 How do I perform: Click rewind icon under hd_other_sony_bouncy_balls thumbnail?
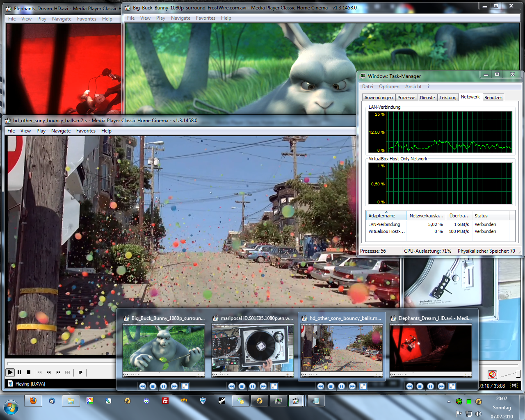pyautogui.click(x=320, y=386)
